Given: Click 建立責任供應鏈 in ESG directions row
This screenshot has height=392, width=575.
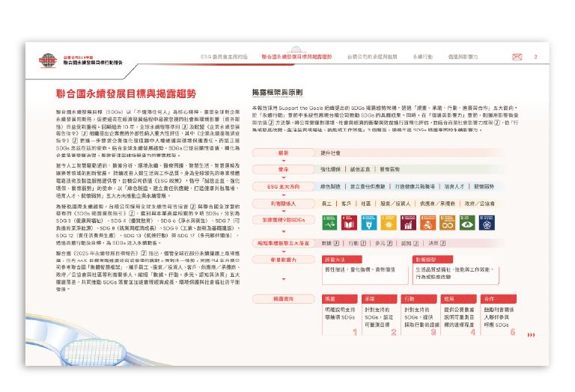Looking at the screenshot, I should coord(368,186).
